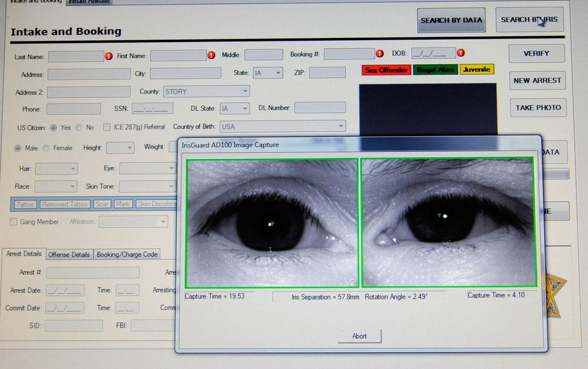Enable the Gang Member checkbox

click(x=13, y=222)
